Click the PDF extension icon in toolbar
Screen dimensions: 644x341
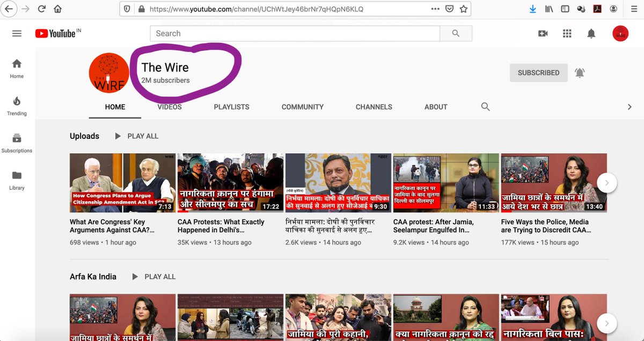click(x=597, y=9)
